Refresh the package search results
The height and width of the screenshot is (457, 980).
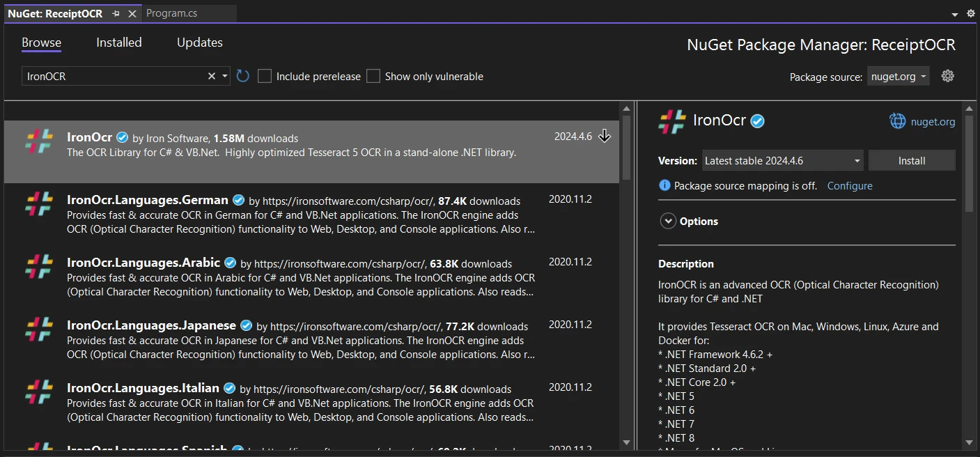point(242,76)
